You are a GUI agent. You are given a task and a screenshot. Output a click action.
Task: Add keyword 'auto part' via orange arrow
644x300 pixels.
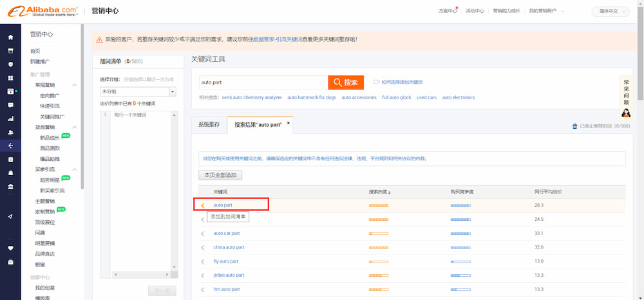tap(202, 205)
